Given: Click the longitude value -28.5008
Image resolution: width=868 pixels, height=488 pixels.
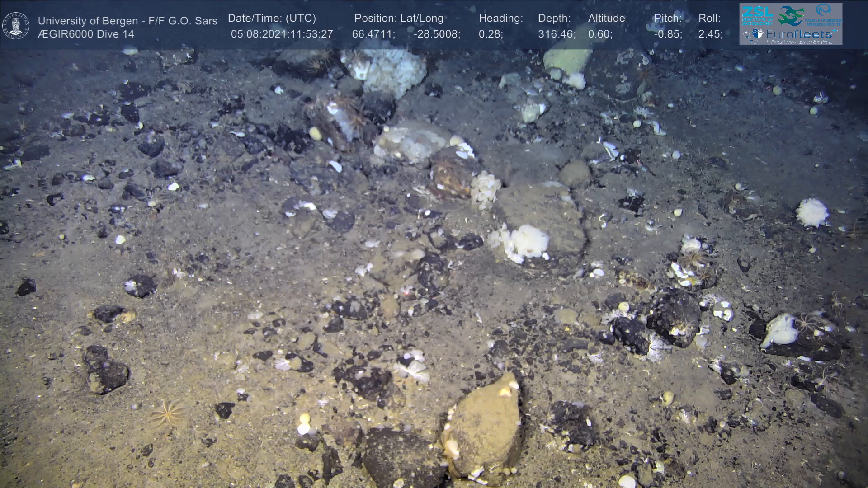Looking at the screenshot, I should 437,34.
